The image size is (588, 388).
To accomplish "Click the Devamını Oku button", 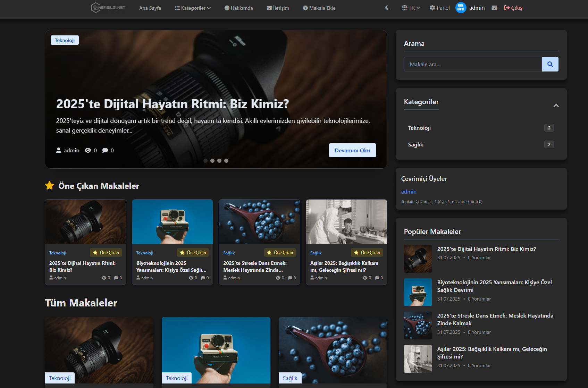I will tap(352, 150).
